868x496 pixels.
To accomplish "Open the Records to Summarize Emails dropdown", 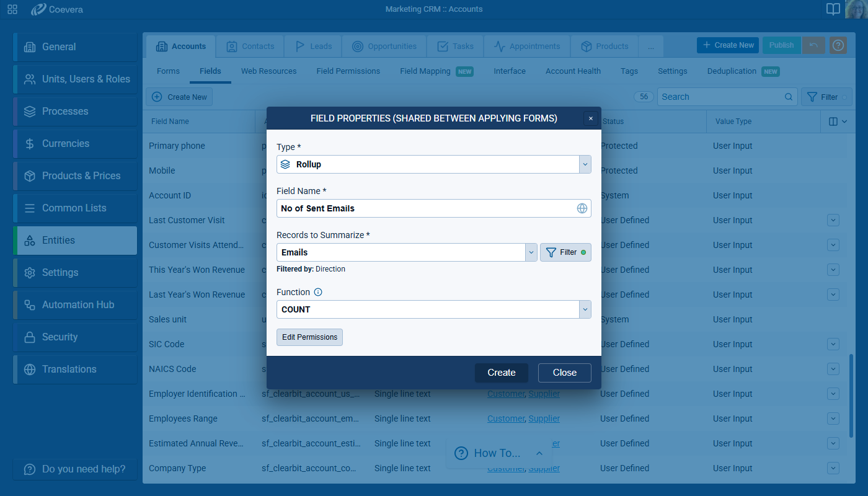I will (531, 252).
